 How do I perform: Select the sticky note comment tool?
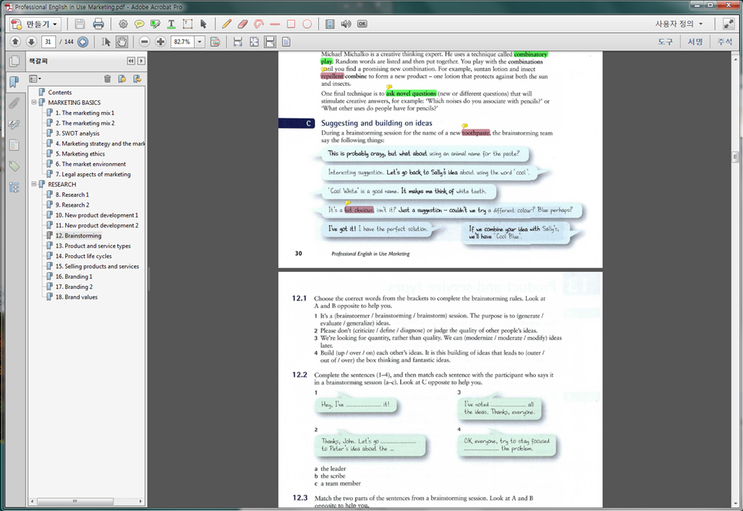pyautogui.click(x=139, y=24)
